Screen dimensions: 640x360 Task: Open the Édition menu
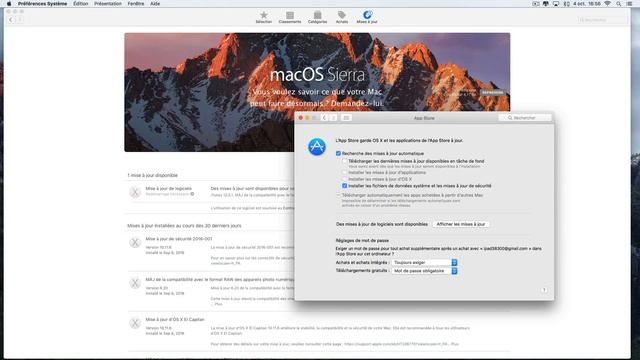point(80,4)
